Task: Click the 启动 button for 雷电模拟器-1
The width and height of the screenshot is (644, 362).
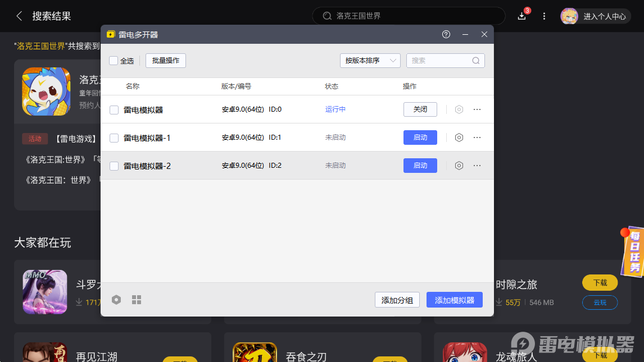Action: (420, 137)
